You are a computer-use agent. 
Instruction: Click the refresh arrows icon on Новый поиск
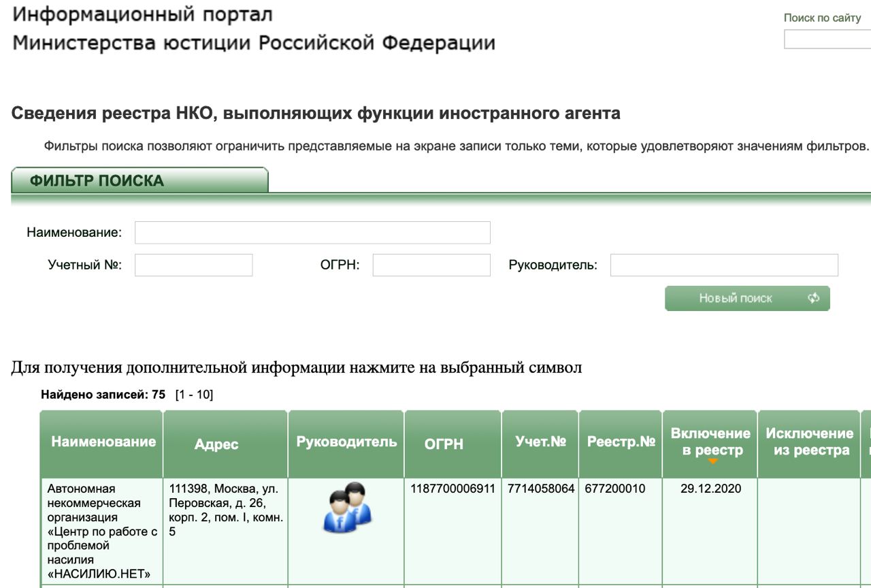click(814, 298)
